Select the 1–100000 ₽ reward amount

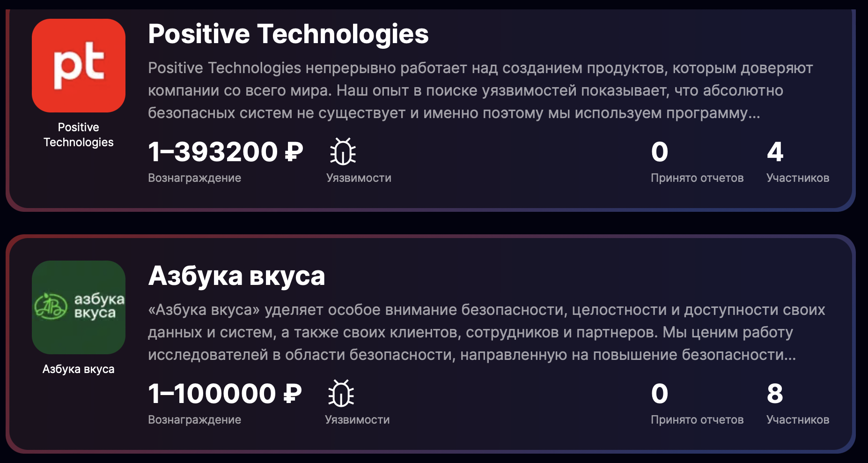225,394
